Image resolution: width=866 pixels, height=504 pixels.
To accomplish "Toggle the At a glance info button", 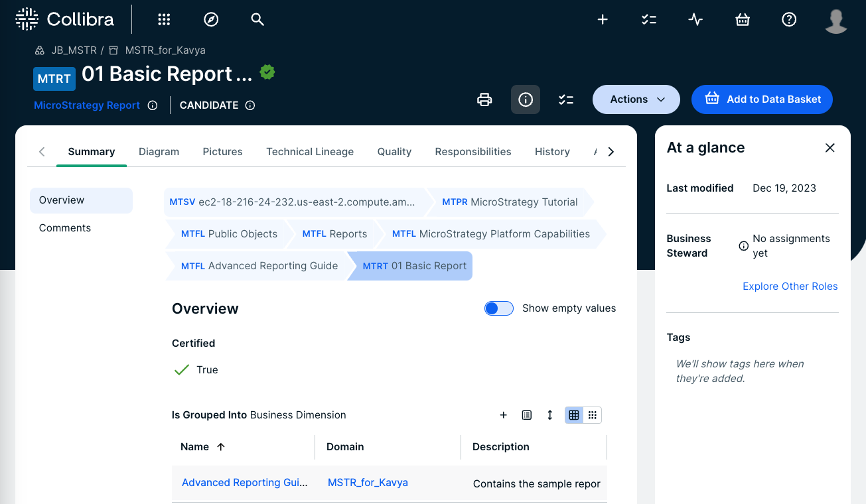I will click(x=526, y=99).
